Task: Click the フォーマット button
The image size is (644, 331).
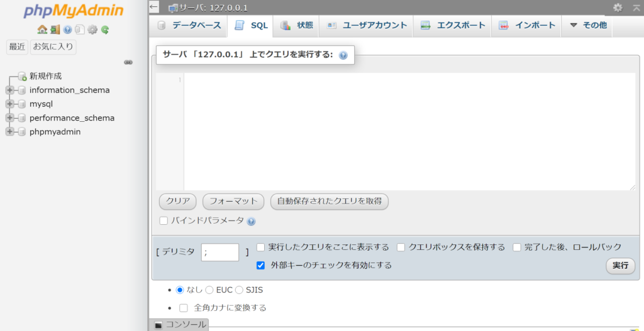Action: (x=233, y=202)
